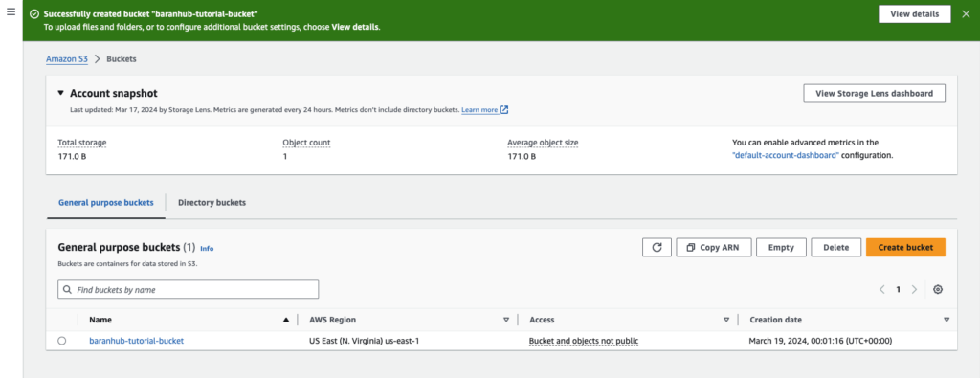Click the orange Create bucket button
Image resolution: width=980 pixels, height=378 pixels.
point(905,248)
